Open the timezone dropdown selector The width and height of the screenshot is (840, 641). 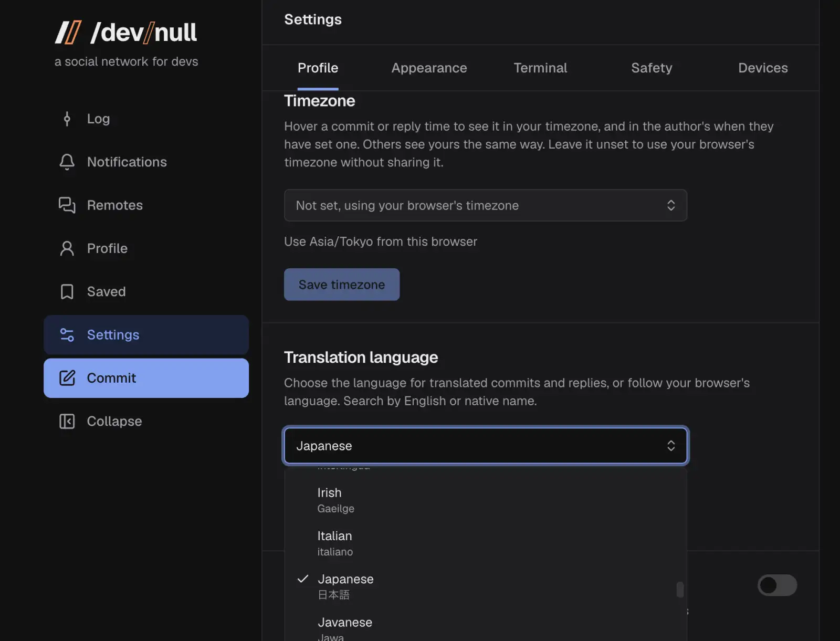(x=486, y=205)
